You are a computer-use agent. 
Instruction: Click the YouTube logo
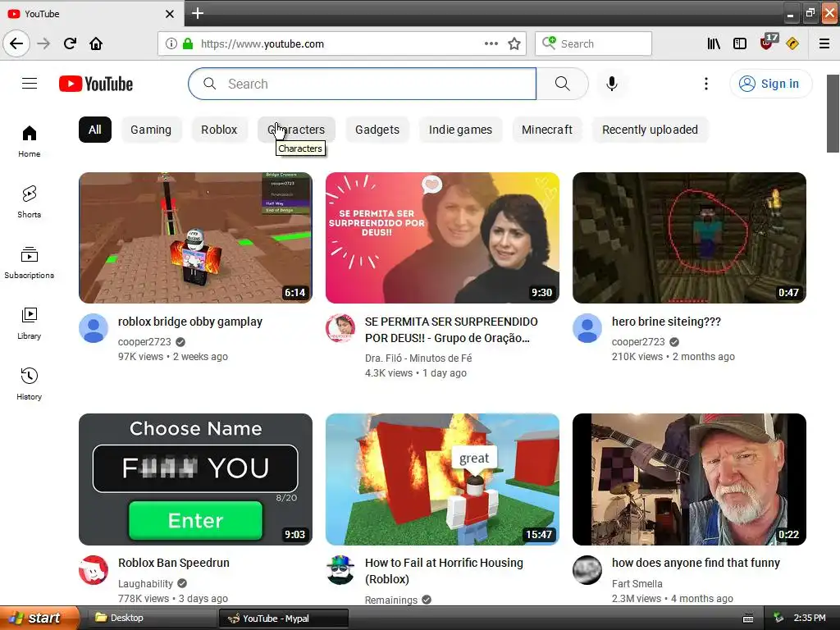pyautogui.click(x=96, y=84)
